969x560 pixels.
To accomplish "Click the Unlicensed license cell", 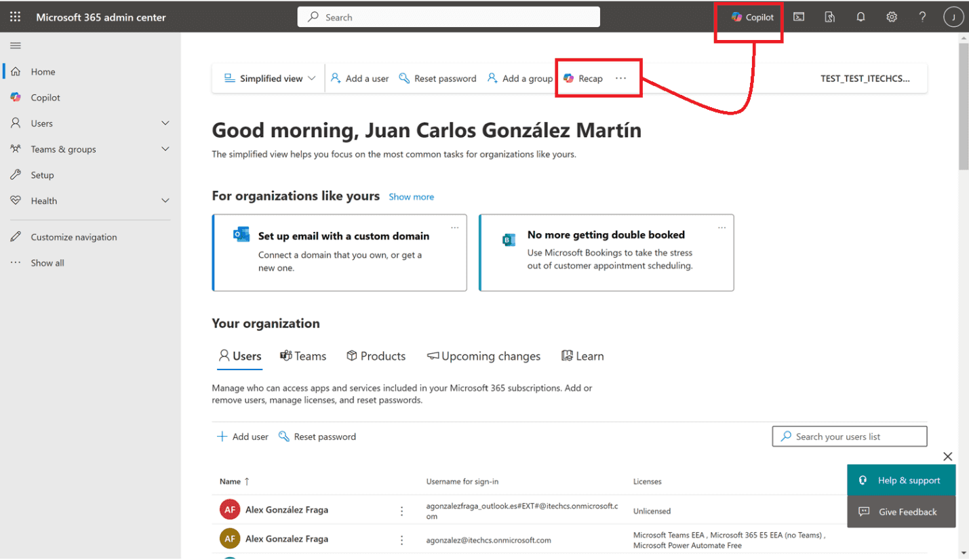I will click(652, 511).
